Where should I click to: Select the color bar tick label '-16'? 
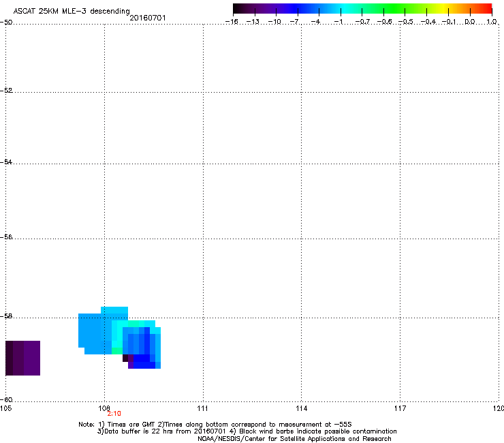[232, 22]
